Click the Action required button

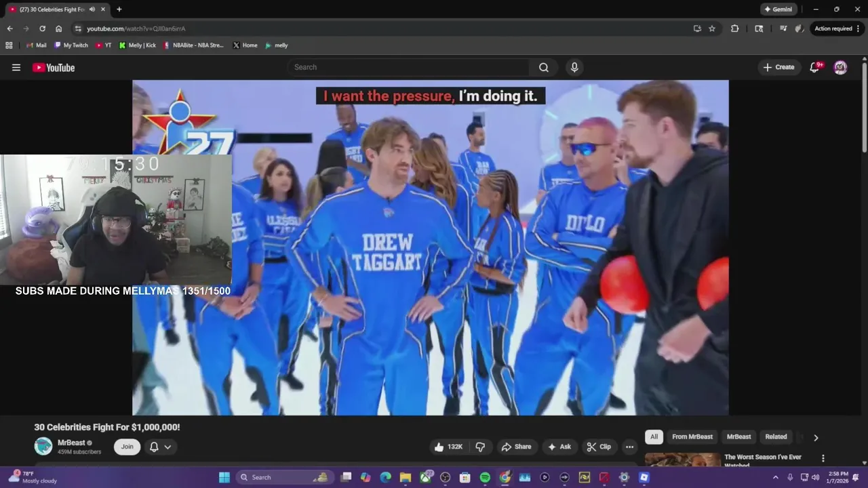(837, 28)
